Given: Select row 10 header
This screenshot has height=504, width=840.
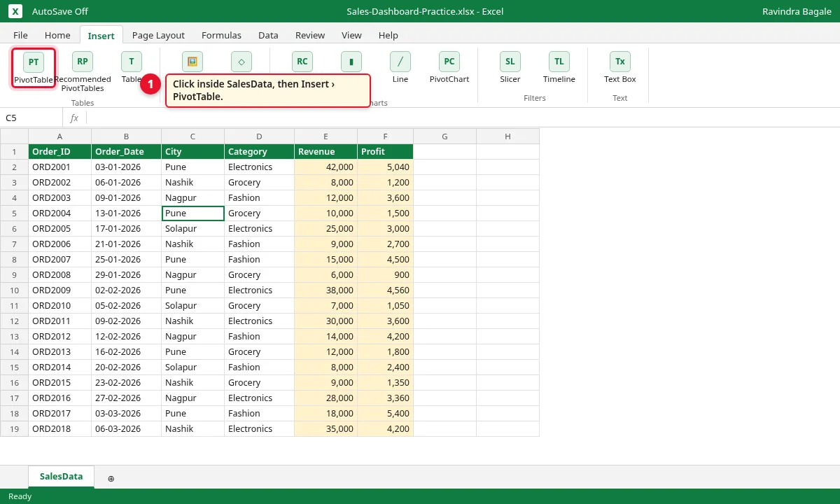Looking at the screenshot, I should [x=14, y=290].
